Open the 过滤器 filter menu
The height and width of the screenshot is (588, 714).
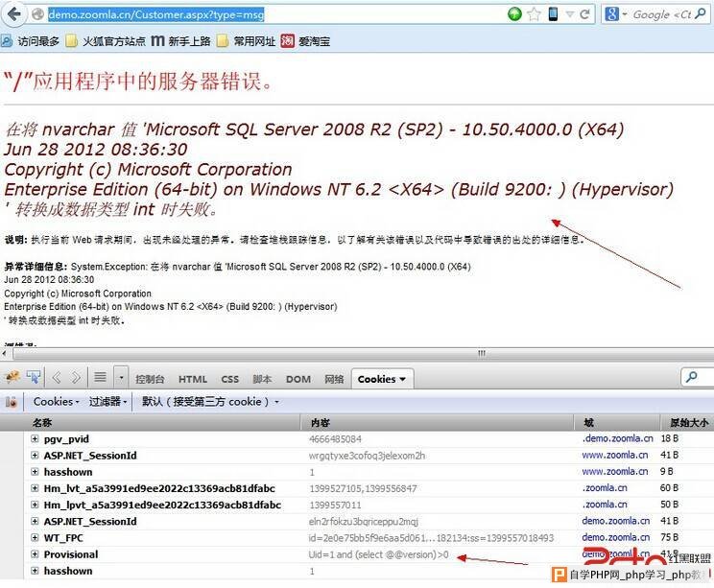pos(107,401)
